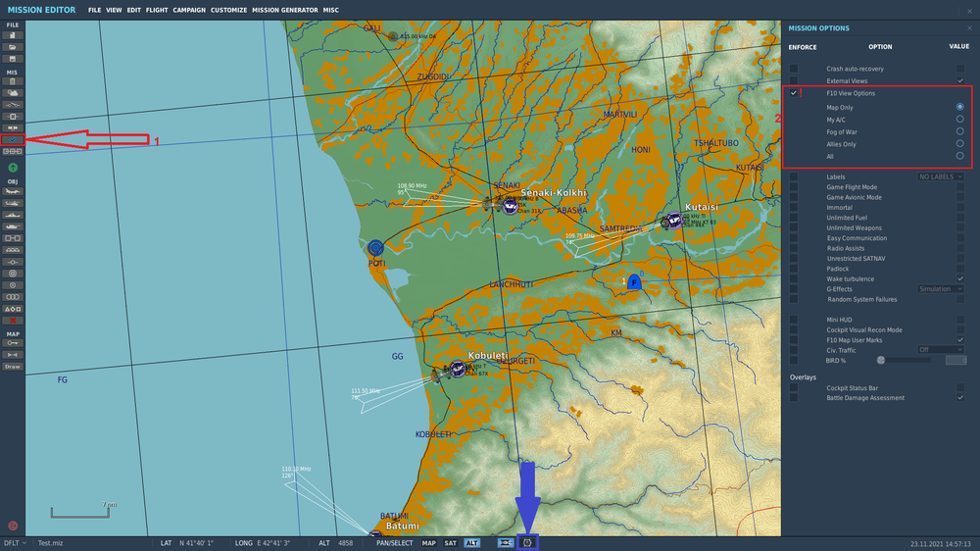Toggle the F10 View Options enforce checkbox
This screenshot has height=551, width=980.
click(794, 93)
